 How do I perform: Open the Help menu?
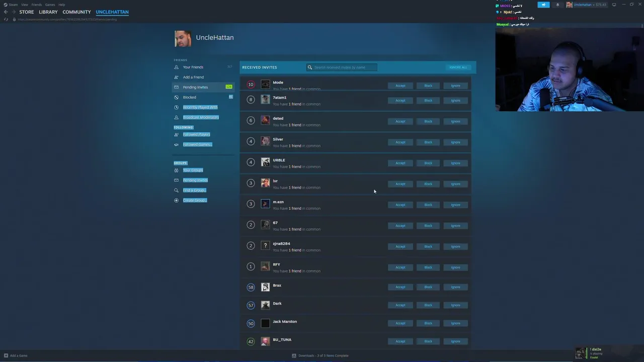61,5
